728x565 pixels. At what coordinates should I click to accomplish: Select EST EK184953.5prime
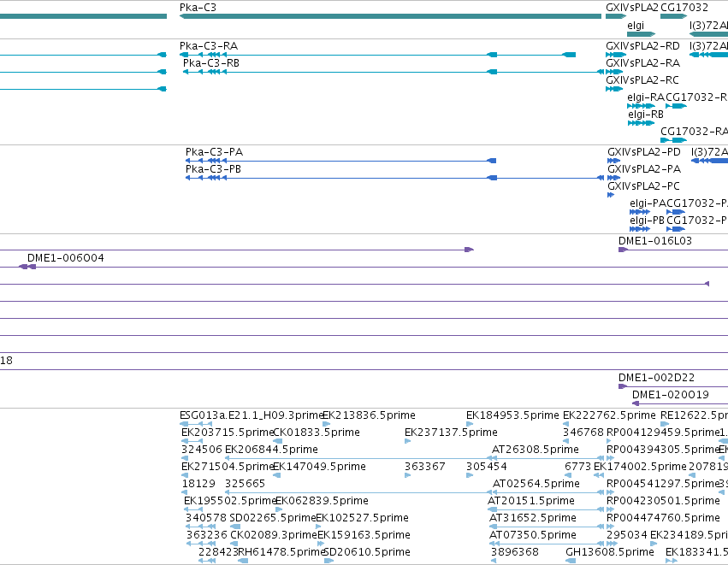(512, 415)
